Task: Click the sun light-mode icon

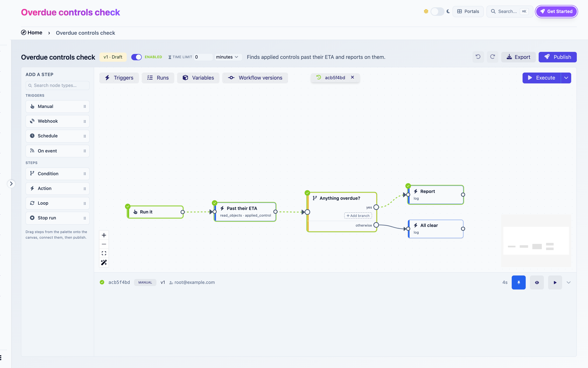Action: pos(426,11)
